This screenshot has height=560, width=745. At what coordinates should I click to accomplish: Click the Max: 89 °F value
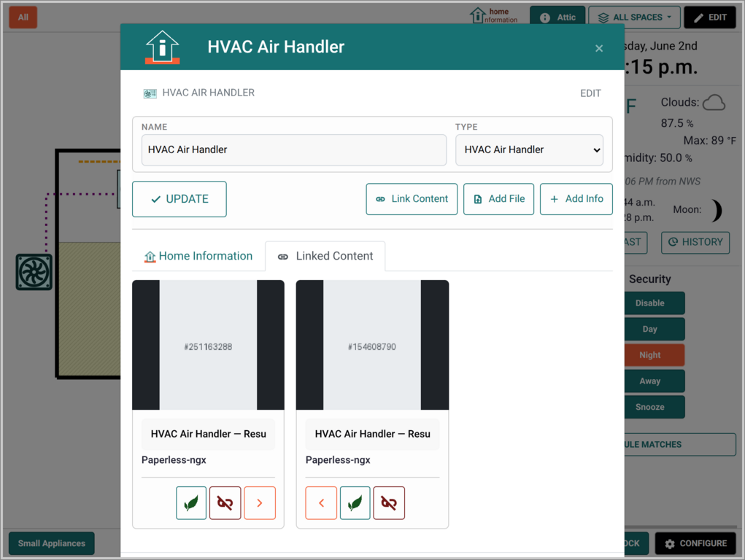coord(709,141)
